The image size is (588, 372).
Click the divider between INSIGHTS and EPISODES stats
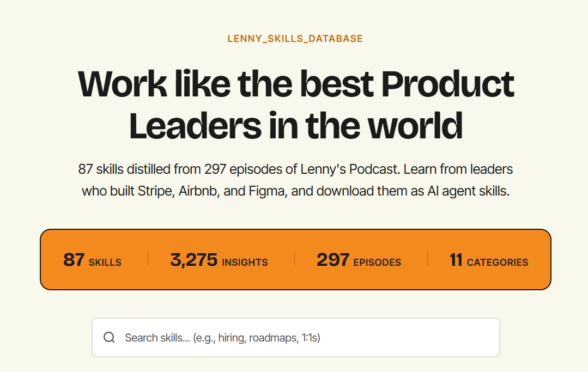(x=294, y=259)
